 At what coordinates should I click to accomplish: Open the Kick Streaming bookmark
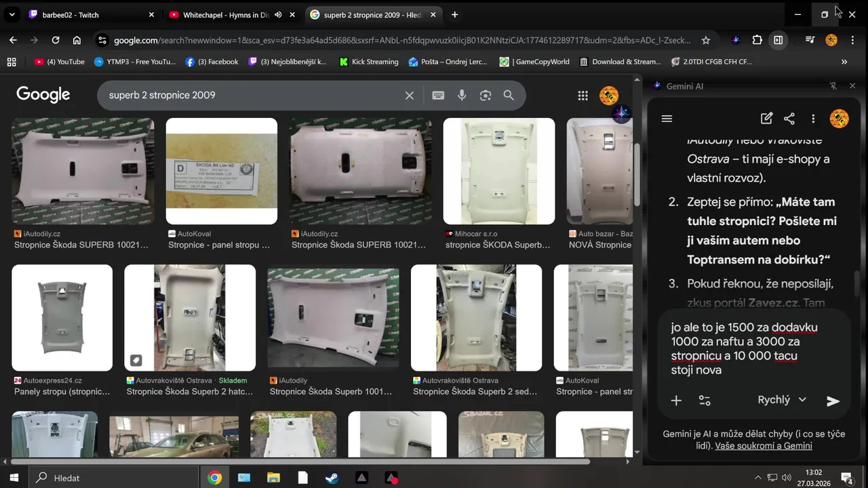[369, 62]
